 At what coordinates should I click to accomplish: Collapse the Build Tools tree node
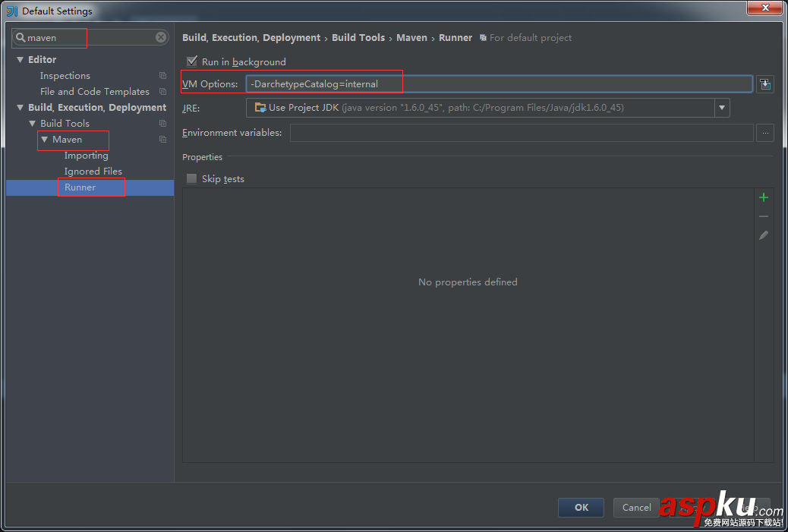(33, 124)
